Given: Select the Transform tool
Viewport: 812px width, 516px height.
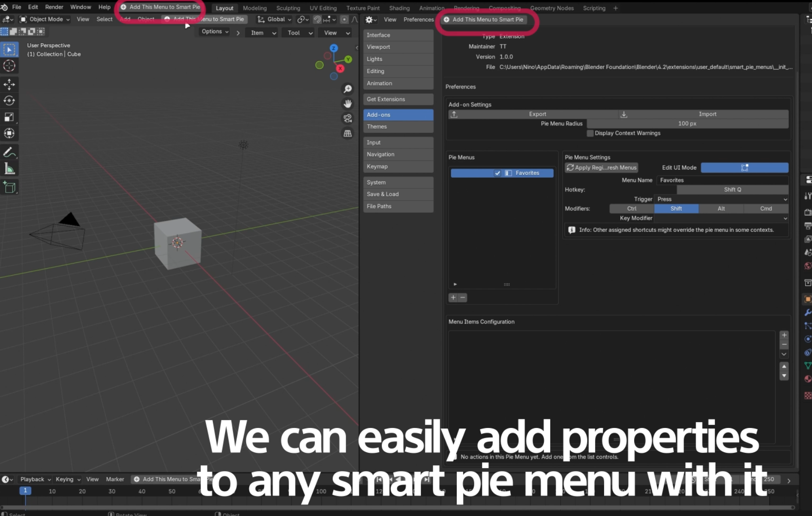Looking at the screenshot, I should pyautogui.click(x=9, y=133).
